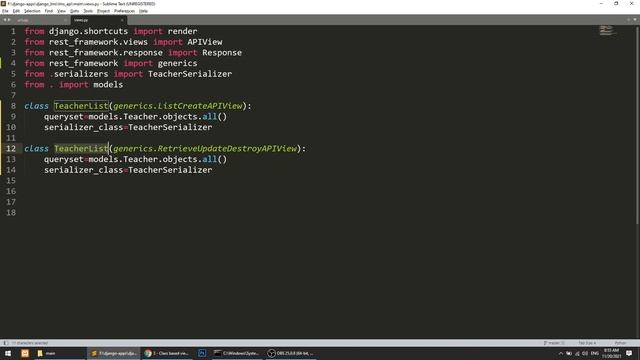This screenshot has width=640, height=360.
Task: Open the tab list dropdown arrow
Action: coord(635,20)
